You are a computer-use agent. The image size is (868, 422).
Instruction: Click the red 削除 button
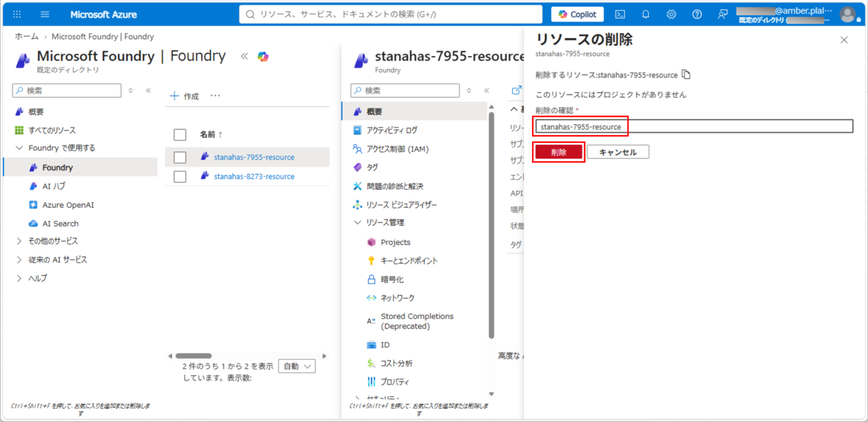point(559,152)
